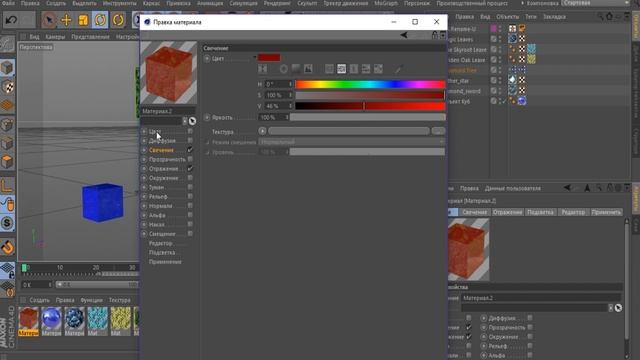Pick the eyedropper in color picker
This screenshot has height=360, width=640.
[399, 69]
